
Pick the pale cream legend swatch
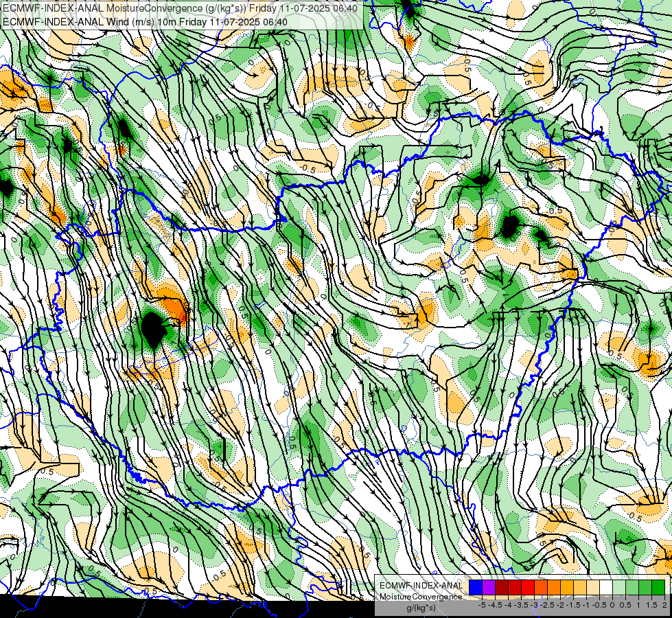[x=593, y=587]
